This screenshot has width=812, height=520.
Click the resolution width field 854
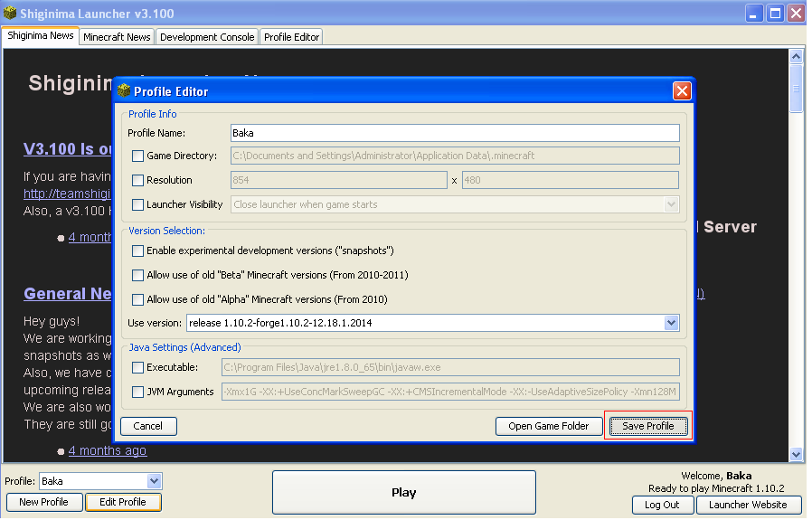pos(341,181)
